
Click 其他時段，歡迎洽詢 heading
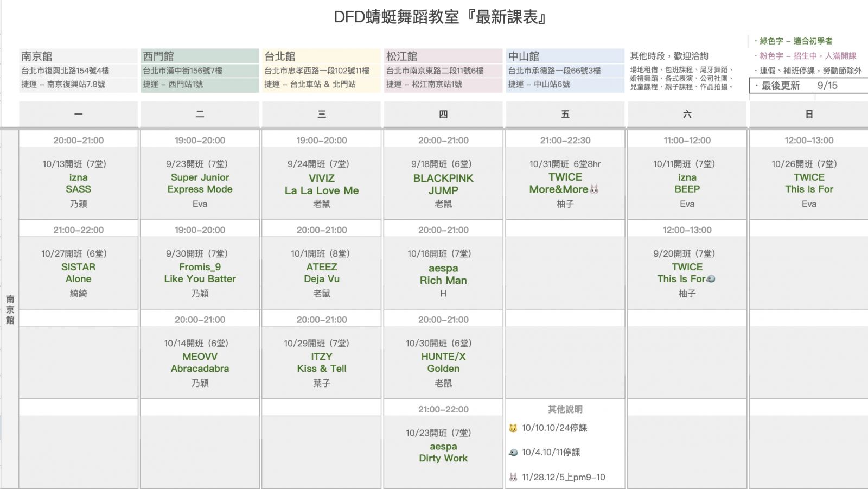click(x=669, y=56)
